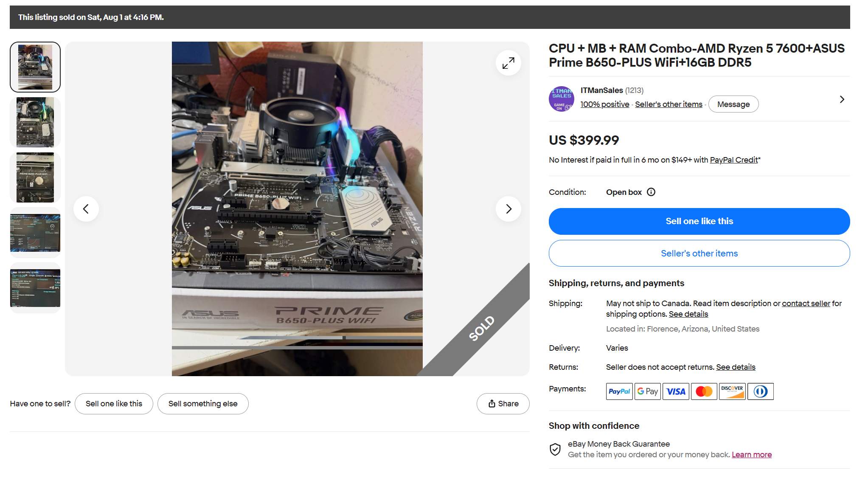Select the second thumbnail showing the CPU cooler
868x484 pixels.
point(35,122)
